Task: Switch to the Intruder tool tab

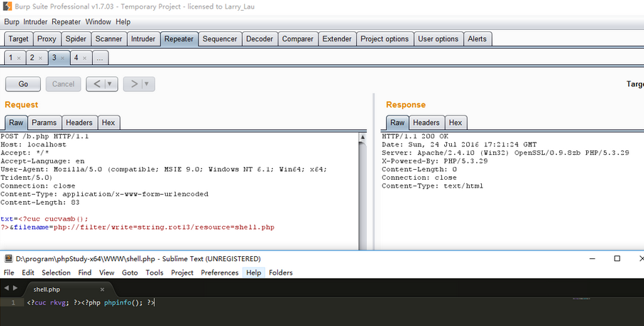Action: [x=144, y=39]
